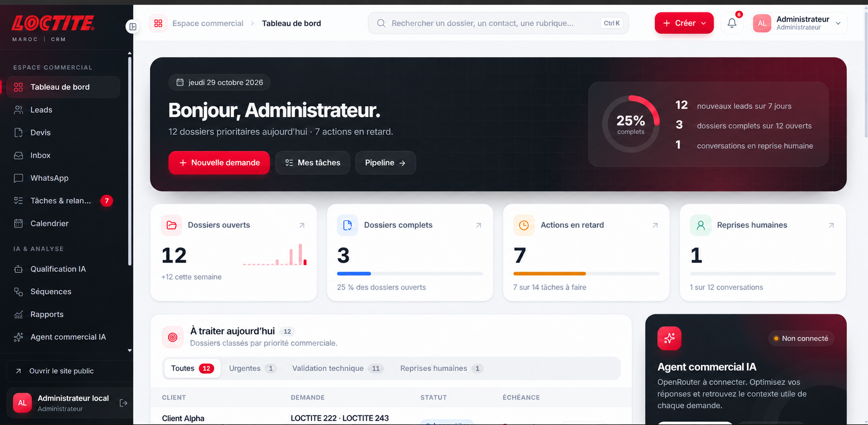868x425 pixels.
Task: Open the Pipeline button
Action: pos(385,163)
